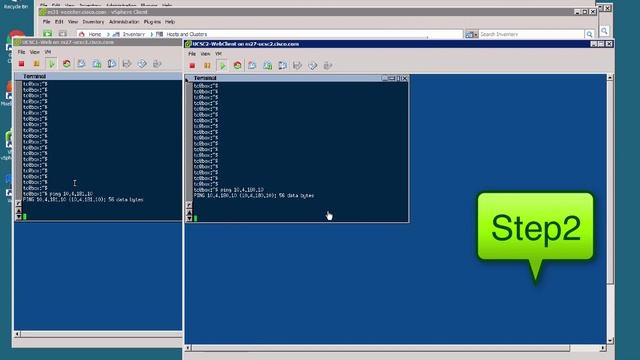Focus the Search Inventory field
The image size is (640, 360).
pos(532,34)
